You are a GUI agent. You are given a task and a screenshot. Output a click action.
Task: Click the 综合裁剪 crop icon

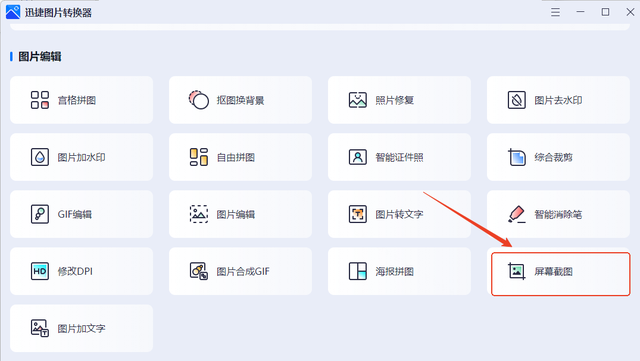tap(517, 157)
